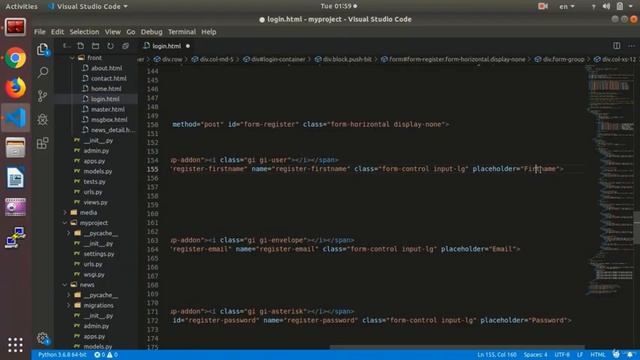Click Python 3.6.8 64-bit interpreter selector
The height and width of the screenshot is (360, 640).
[62, 355]
